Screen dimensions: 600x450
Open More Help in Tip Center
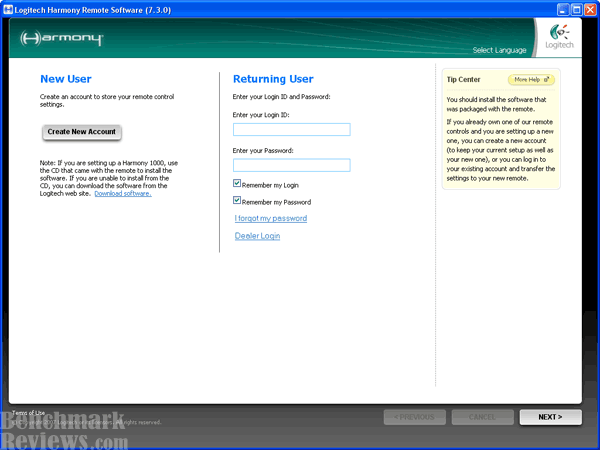coord(531,79)
